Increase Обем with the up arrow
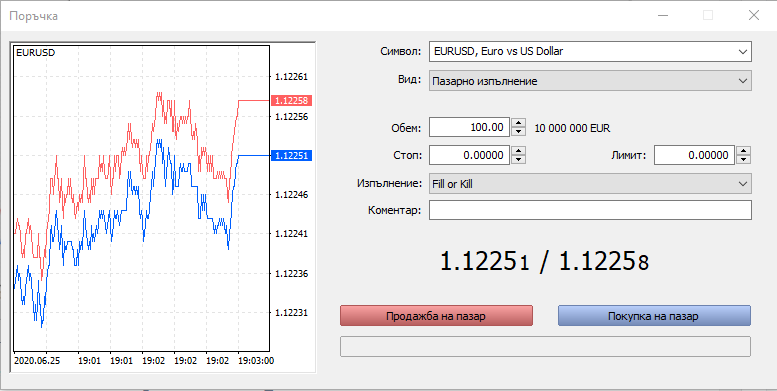777x391 pixels. [518, 122]
